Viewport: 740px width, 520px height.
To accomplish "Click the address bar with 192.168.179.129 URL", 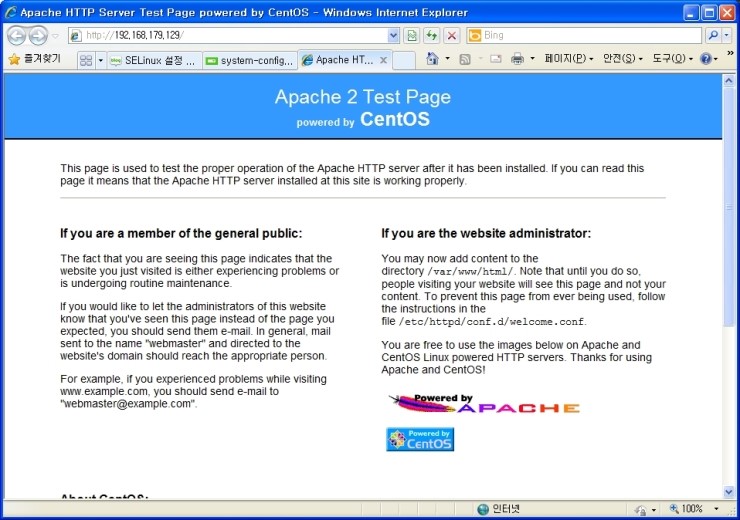I will pos(227,35).
